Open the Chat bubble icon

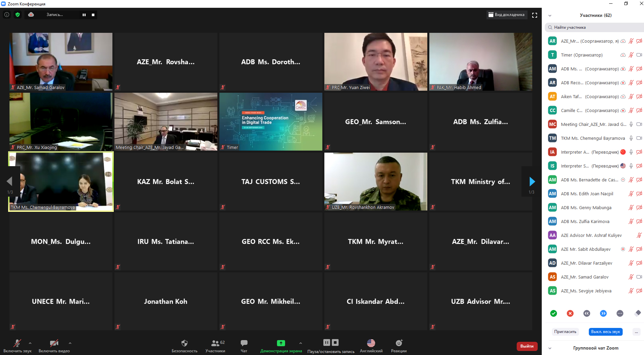[244, 343]
